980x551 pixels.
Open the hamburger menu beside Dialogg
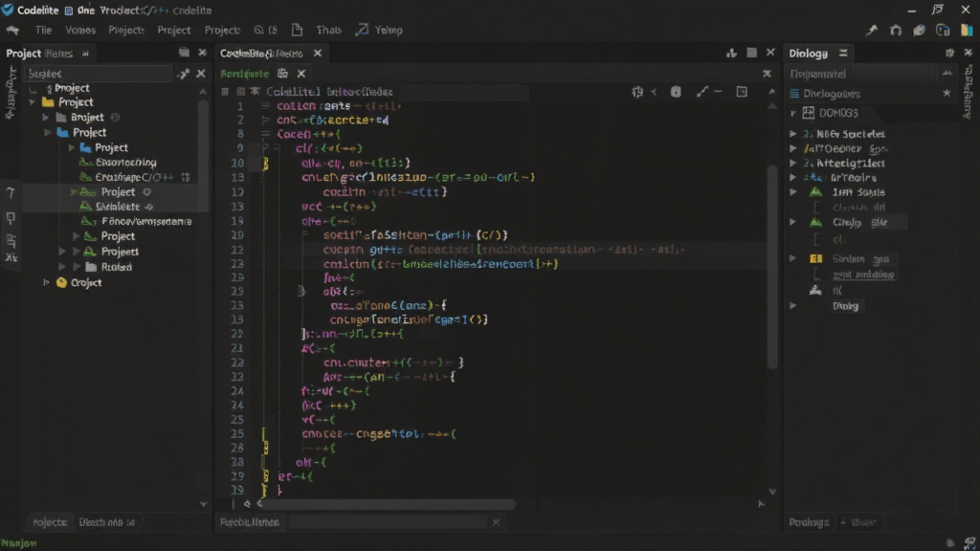pos(843,54)
